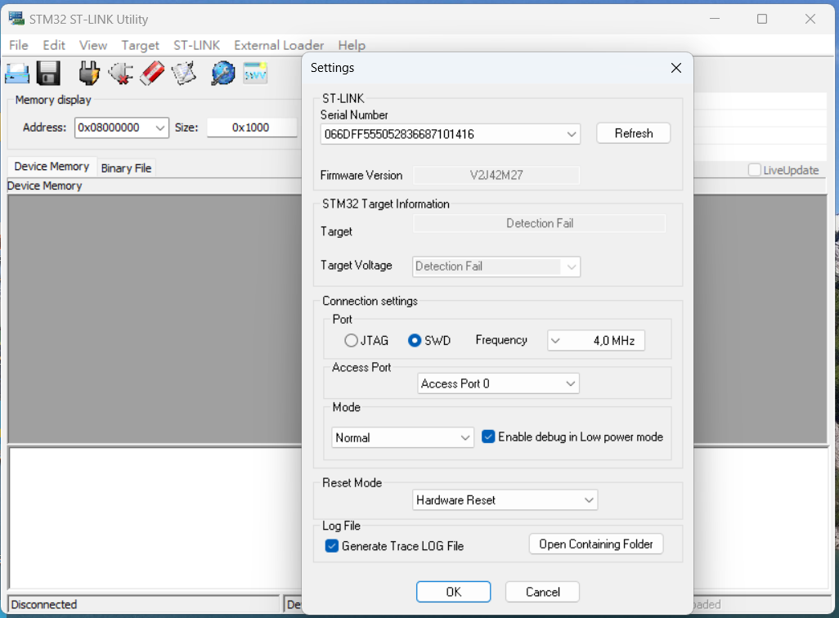This screenshot has height=618, width=839.
Task: Expand the Serial Number dropdown
Action: click(x=571, y=134)
